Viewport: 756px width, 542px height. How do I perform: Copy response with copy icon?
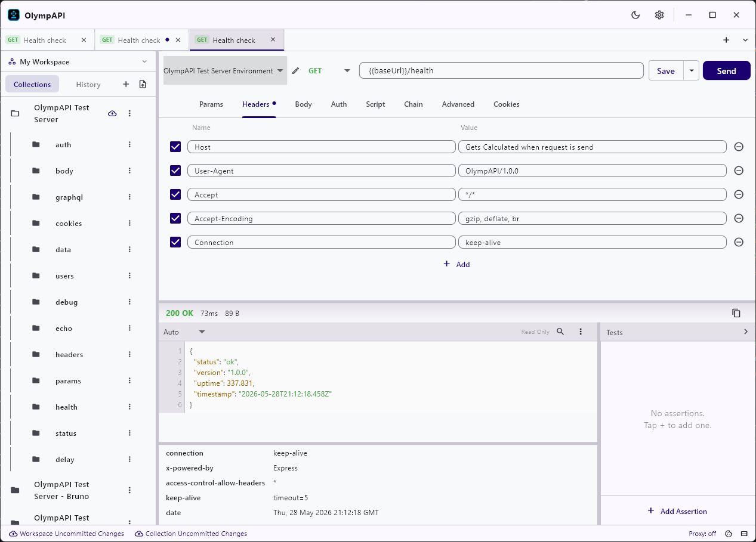736,313
